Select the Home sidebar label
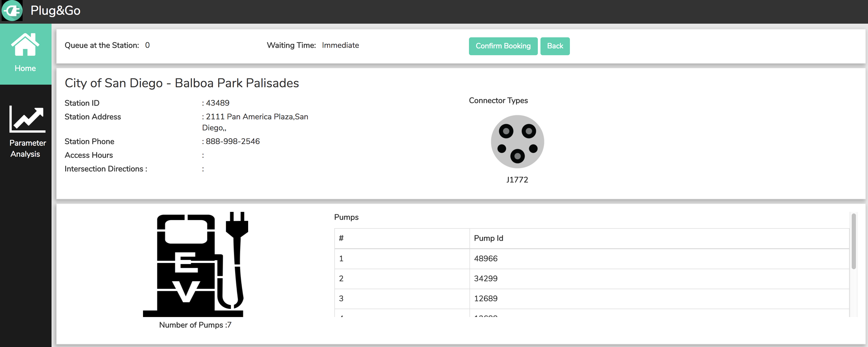The width and height of the screenshot is (868, 347). 25,68
